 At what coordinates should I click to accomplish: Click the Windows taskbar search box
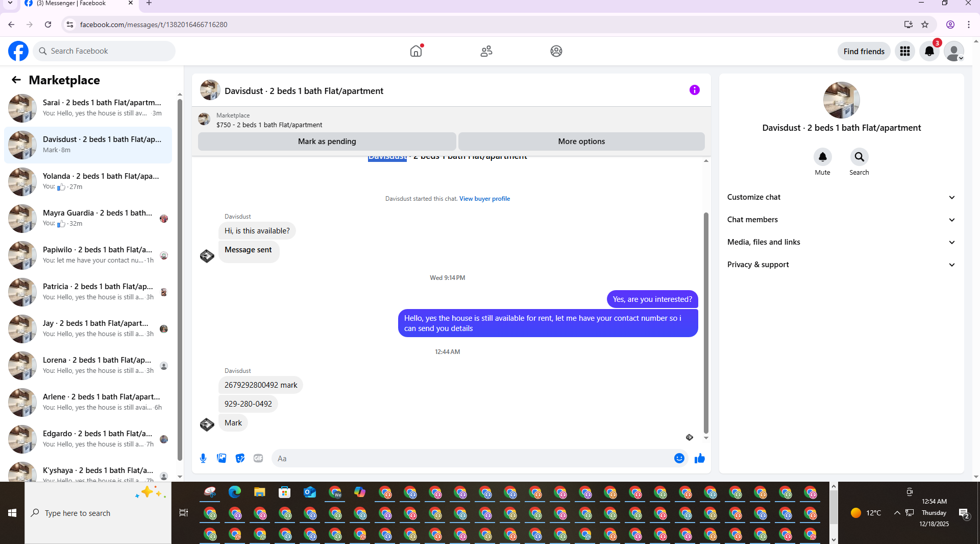98,513
